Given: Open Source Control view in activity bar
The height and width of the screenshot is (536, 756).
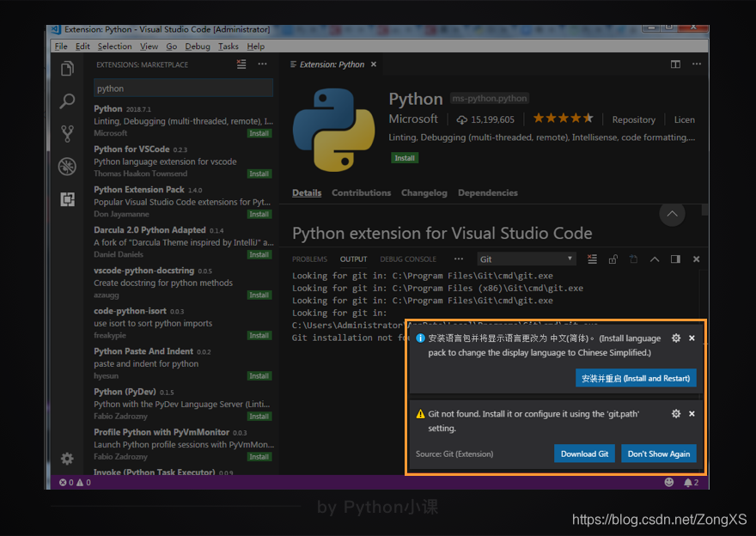Looking at the screenshot, I should (x=68, y=133).
